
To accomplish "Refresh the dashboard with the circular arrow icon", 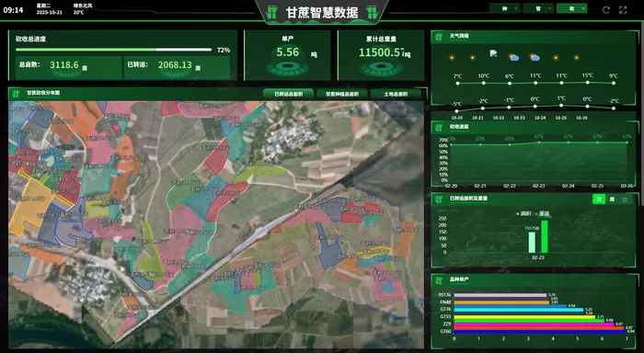I will tap(605, 10).
